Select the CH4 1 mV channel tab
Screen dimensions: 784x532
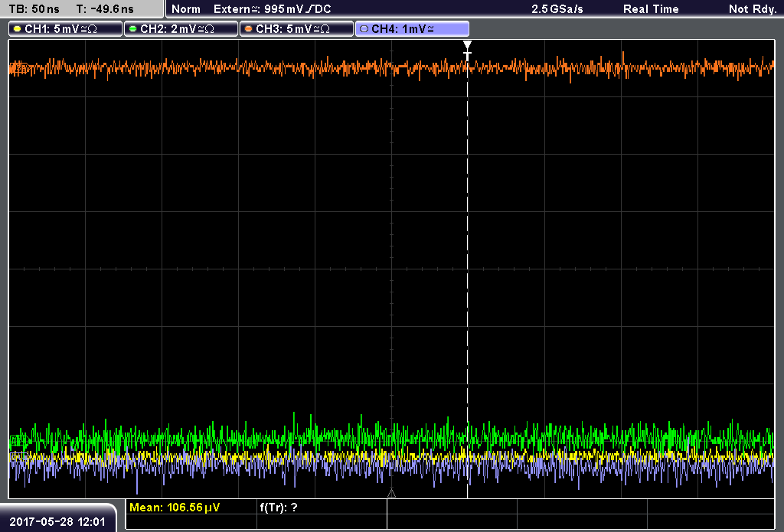pos(412,29)
